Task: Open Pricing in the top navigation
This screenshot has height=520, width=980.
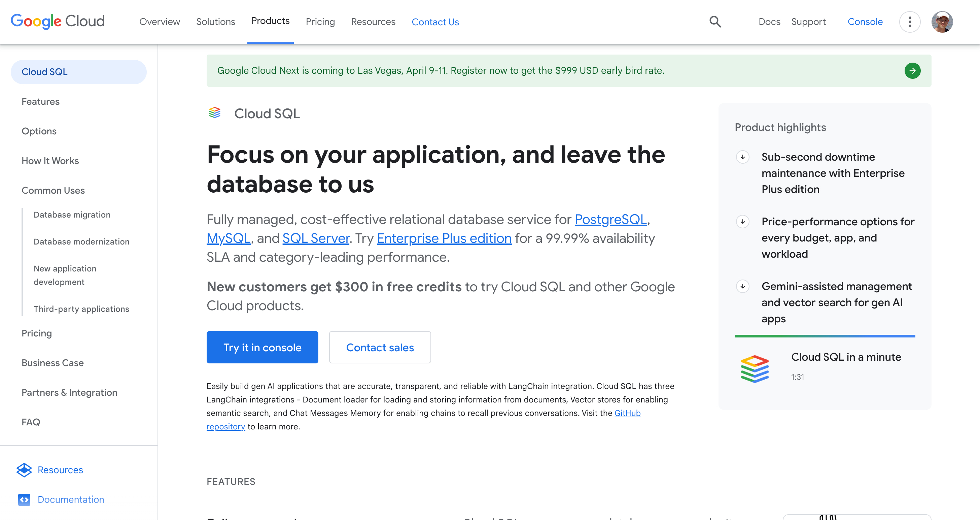Action: 320,22
